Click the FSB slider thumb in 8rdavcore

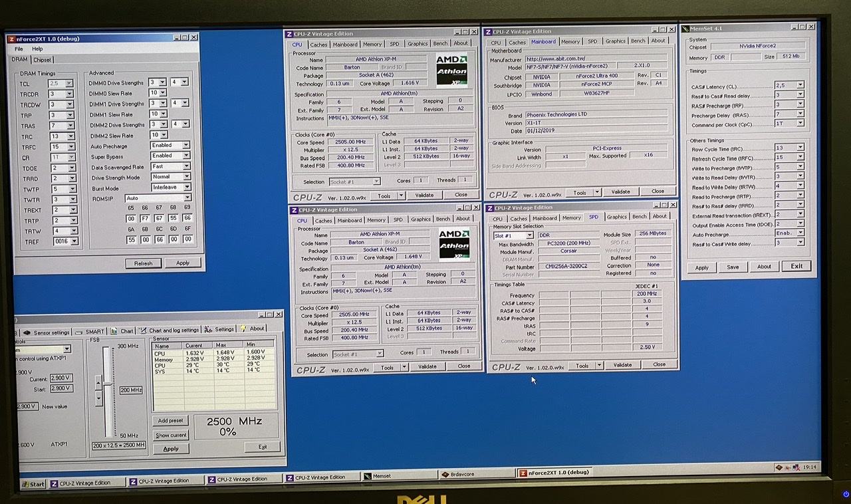click(x=108, y=385)
